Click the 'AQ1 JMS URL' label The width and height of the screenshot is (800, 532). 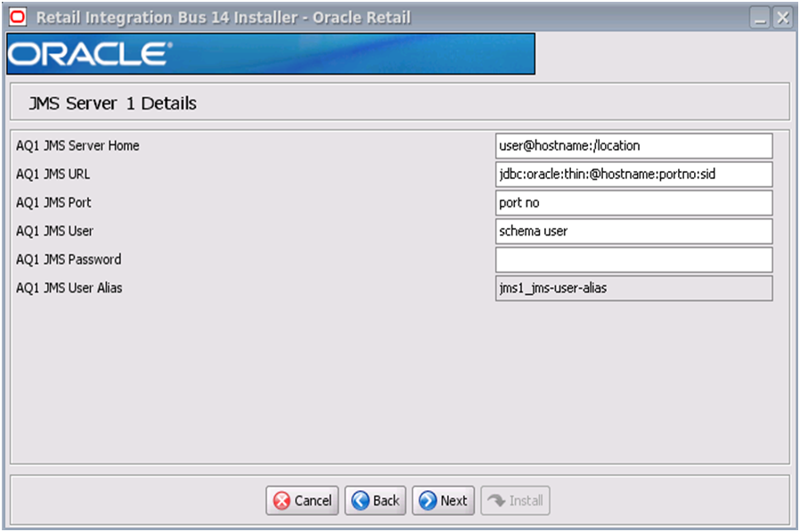click(53, 174)
